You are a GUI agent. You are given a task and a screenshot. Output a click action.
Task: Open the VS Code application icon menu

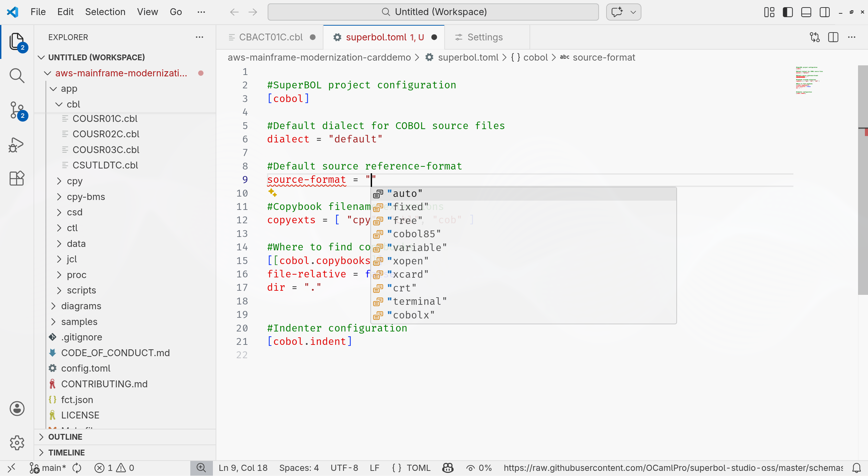pyautogui.click(x=13, y=12)
